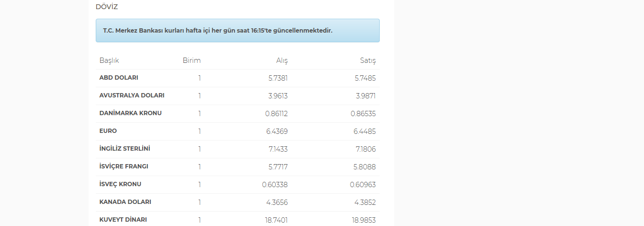
Task: Click the Birim column header
Action: (x=192, y=60)
